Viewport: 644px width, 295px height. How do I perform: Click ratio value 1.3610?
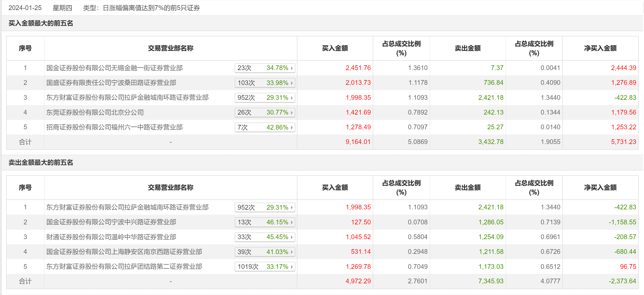point(418,68)
